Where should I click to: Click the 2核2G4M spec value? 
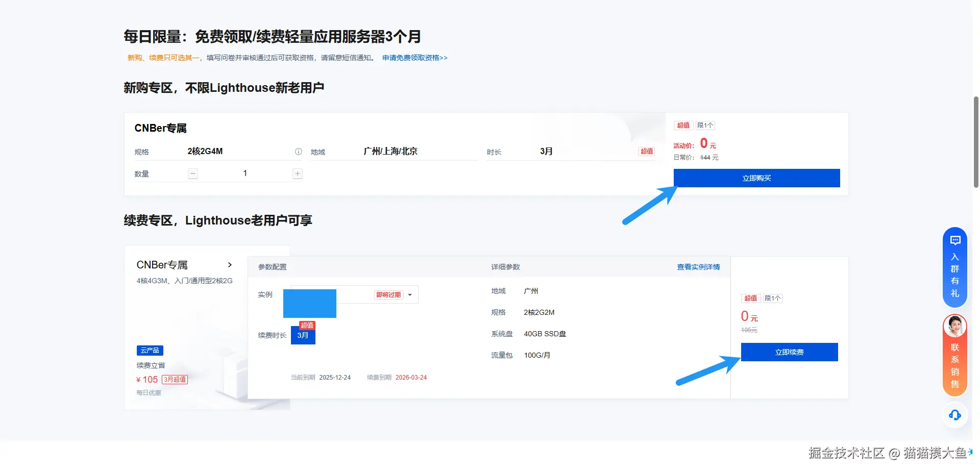coord(205,152)
